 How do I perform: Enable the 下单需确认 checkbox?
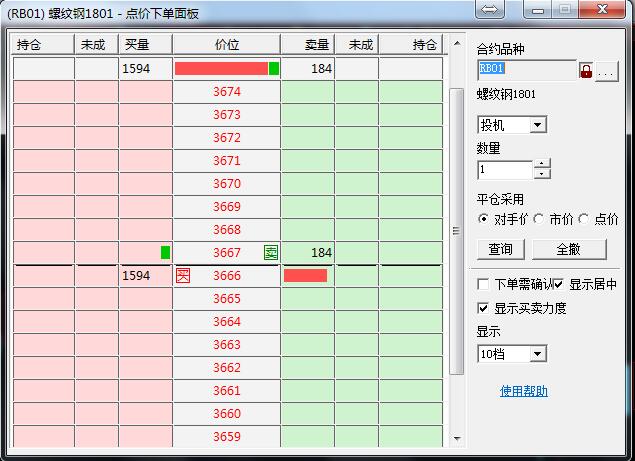(x=483, y=284)
